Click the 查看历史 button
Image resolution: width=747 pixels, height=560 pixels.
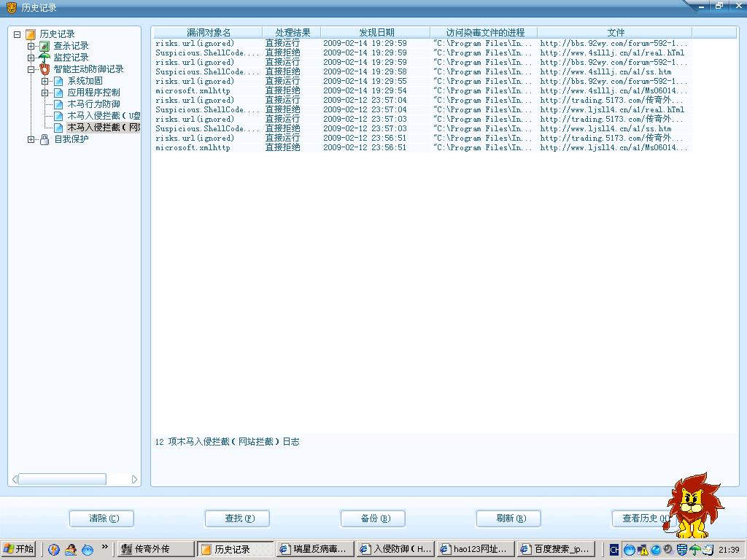point(641,518)
